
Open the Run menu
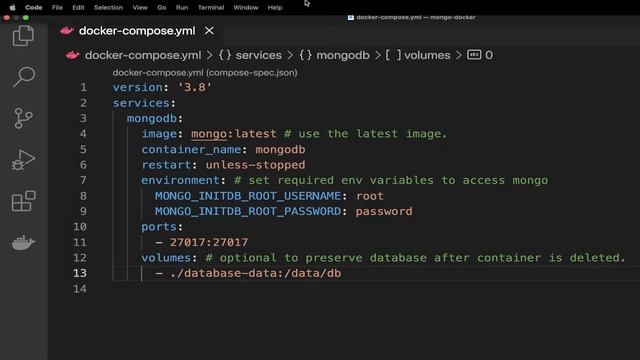coord(182,7)
